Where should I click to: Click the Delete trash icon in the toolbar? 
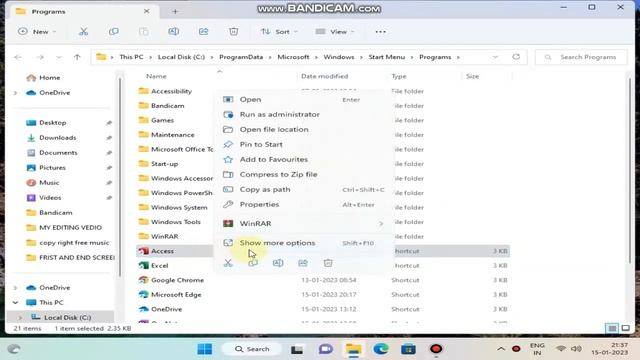pyautogui.click(x=233, y=31)
